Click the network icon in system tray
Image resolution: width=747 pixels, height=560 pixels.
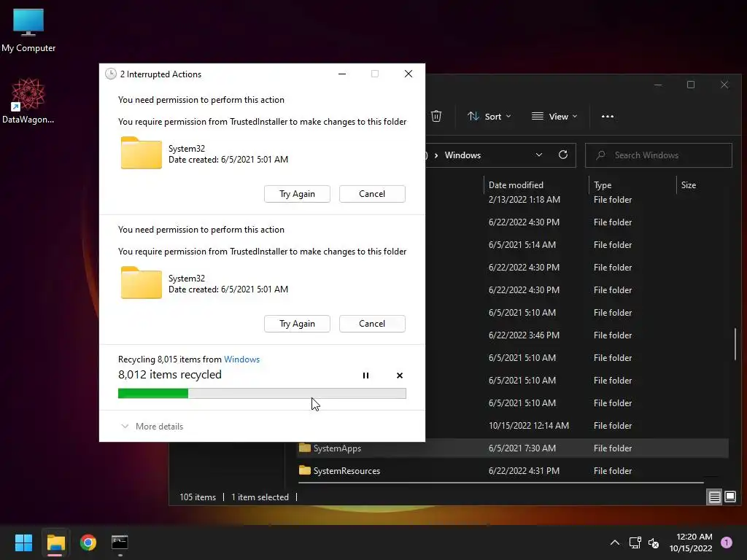635,542
